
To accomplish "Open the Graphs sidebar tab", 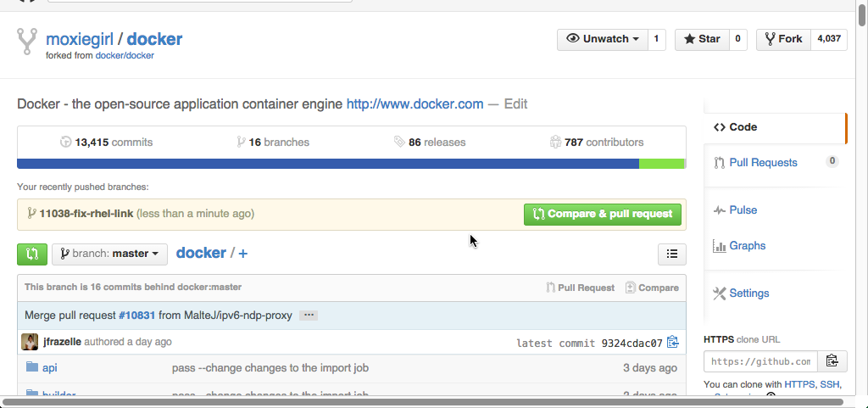I will 747,245.
